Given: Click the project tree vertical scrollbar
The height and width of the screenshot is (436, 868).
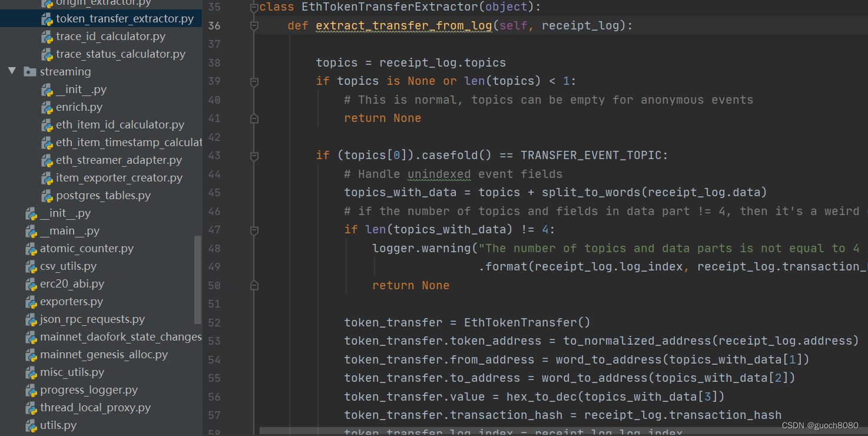Looking at the screenshot, I should click(198, 280).
